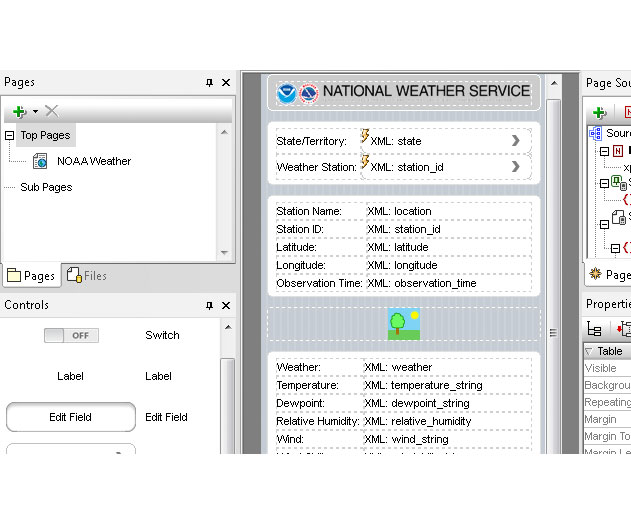Click the chevron on state row

pos(516,140)
